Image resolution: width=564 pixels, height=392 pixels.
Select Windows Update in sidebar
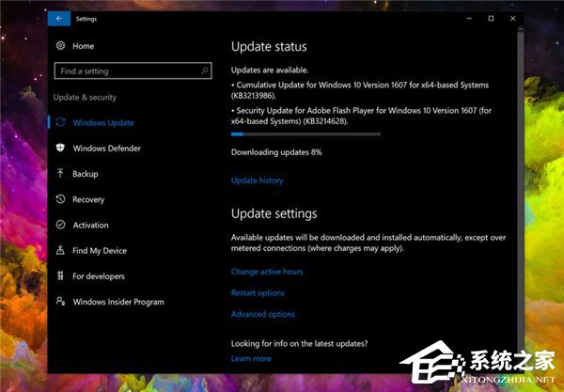pyautogui.click(x=103, y=122)
